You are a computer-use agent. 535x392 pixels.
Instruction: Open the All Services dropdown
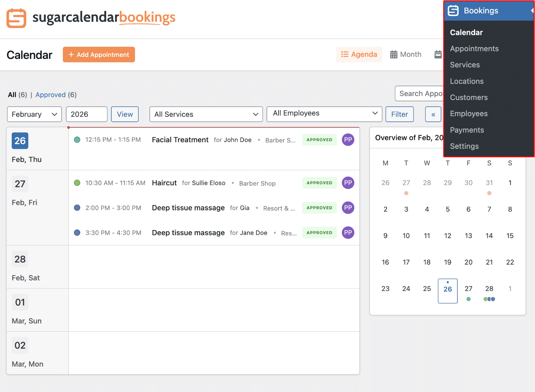point(206,114)
